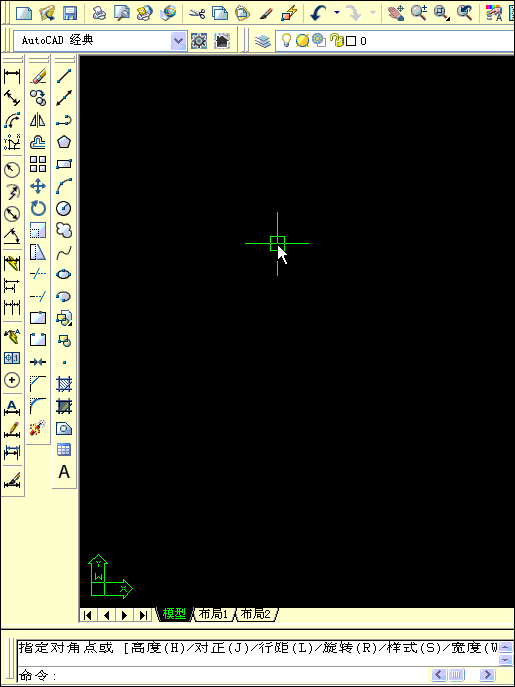Select the Spline tool
Screen dimensions: 515x687
[x=64, y=252]
